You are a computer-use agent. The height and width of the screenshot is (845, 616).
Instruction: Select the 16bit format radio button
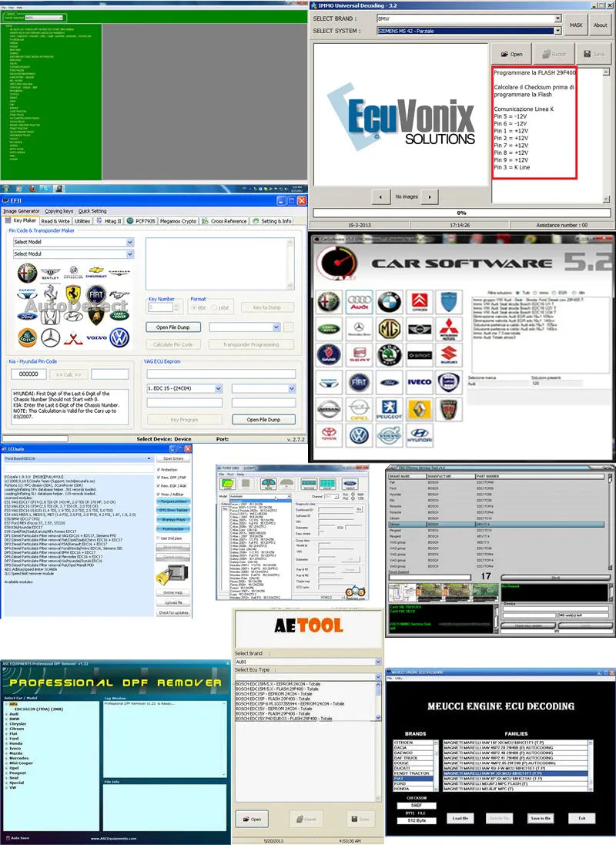[215, 307]
